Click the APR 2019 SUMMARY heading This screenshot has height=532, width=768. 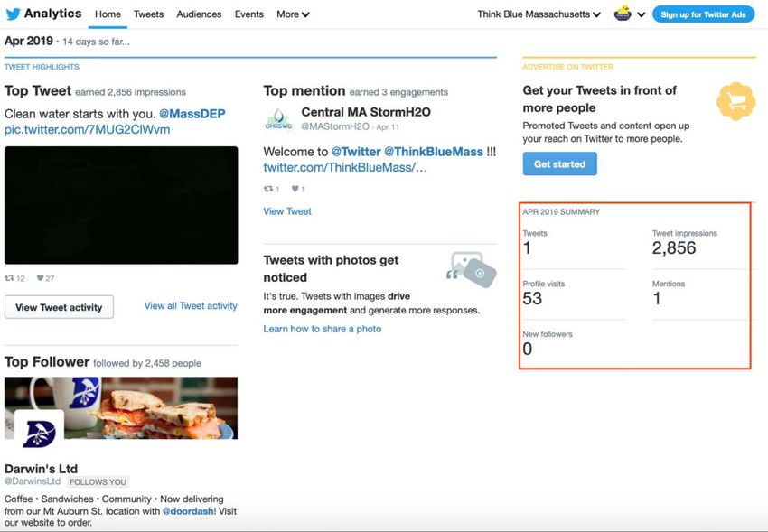(561, 212)
